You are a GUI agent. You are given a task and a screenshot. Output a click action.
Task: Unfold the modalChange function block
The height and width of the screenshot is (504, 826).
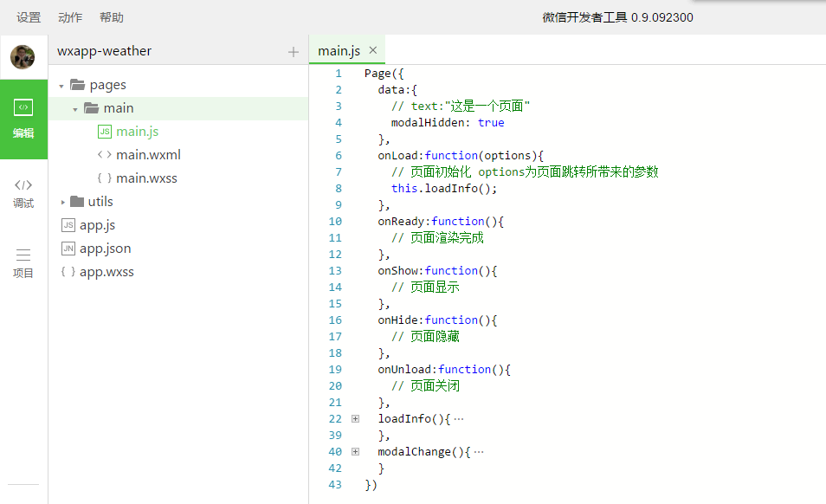(356, 452)
